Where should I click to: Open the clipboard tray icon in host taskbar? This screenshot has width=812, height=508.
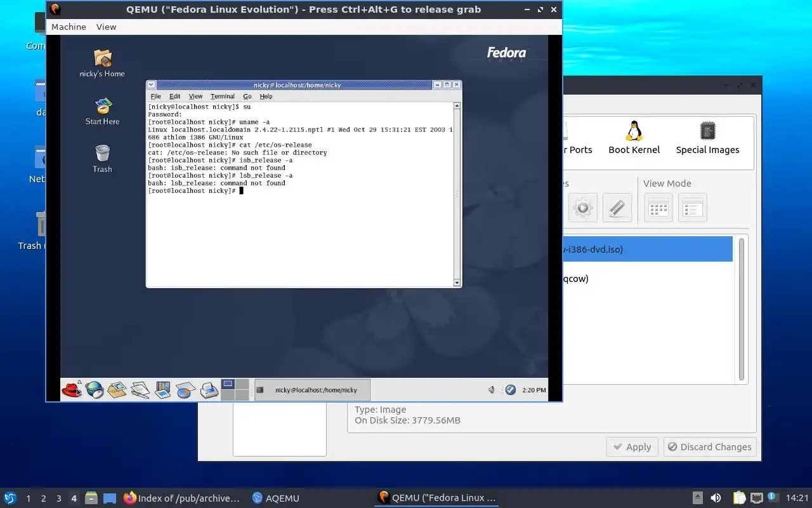tap(739, 498)
